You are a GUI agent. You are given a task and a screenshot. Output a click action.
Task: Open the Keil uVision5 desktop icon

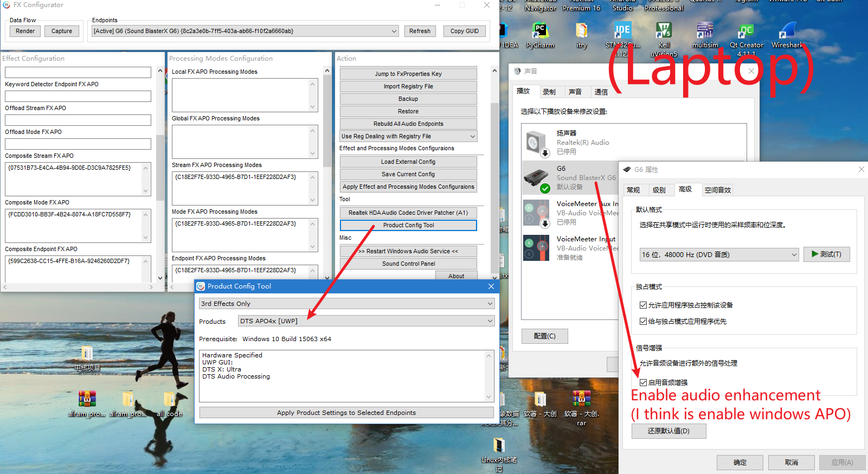tap(664, 31)
